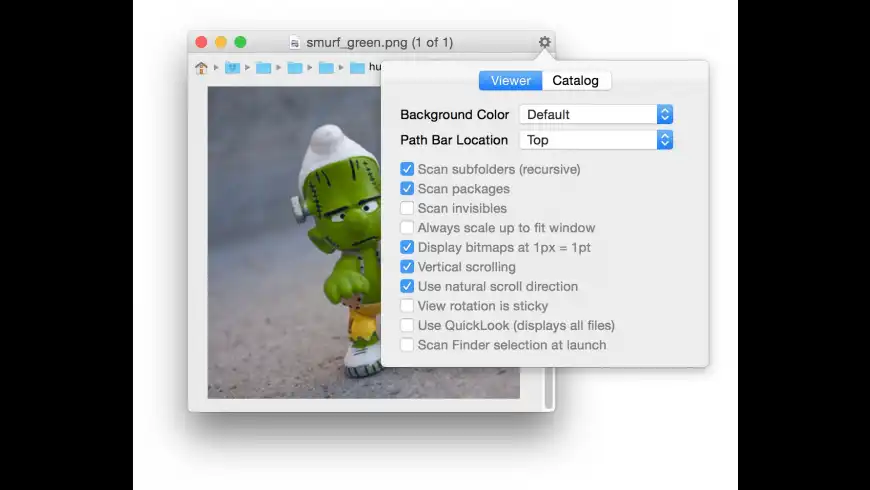This screenshot has height=490, width=870.
Task: Click the file icon beside smurf_green.png title
Action: click(x=294, y=43)
